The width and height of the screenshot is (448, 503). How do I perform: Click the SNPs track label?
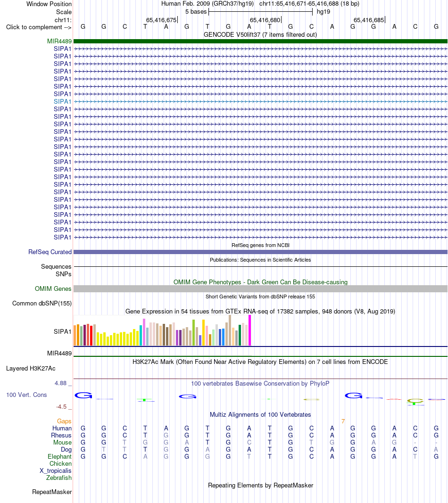[64, 274]
